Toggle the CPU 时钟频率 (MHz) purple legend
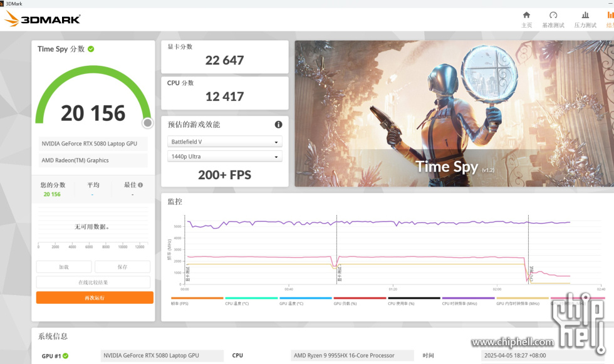The image size is (614, 364). 469,301
